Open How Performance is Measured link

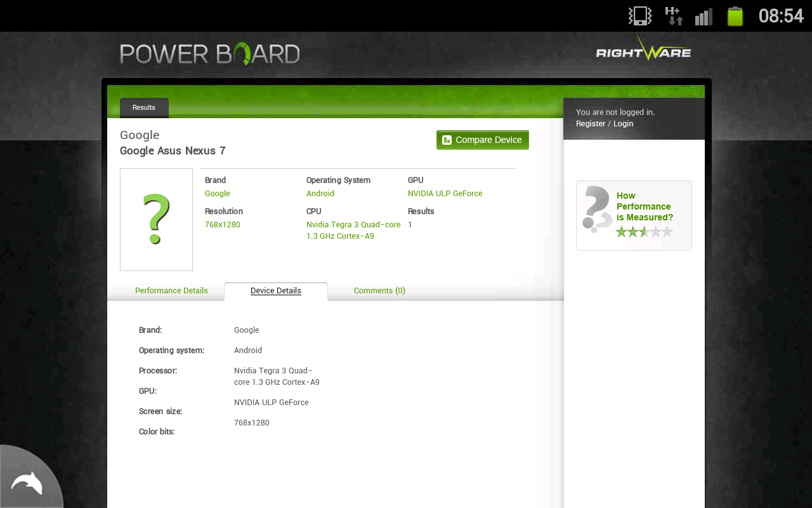[x=645, y=206]
